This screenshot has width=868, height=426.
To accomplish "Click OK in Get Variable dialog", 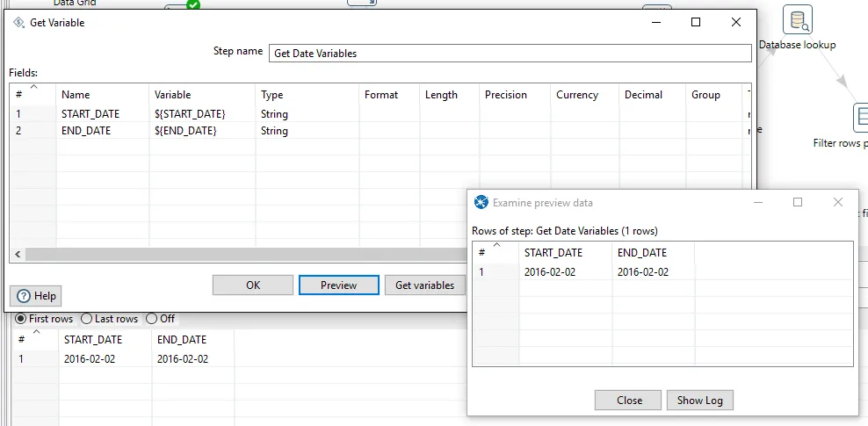I will [x=253, y=285].
